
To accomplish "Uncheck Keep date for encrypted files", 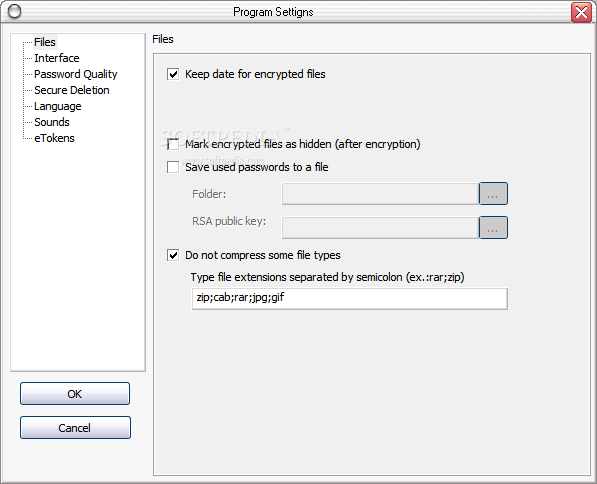I will tap(173, 74).
